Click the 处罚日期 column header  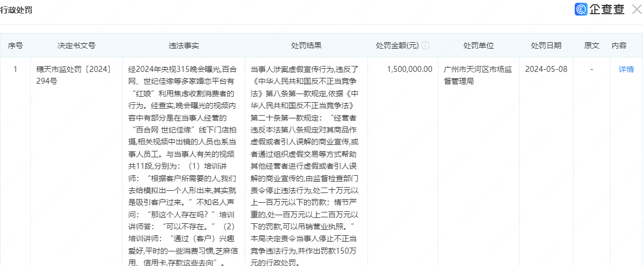click(546, 45)
